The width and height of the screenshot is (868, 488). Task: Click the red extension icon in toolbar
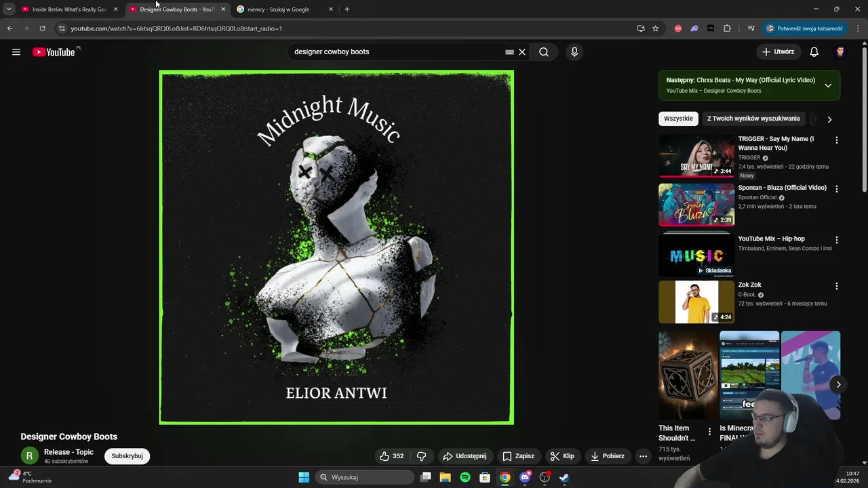click(x=677, y=28)
